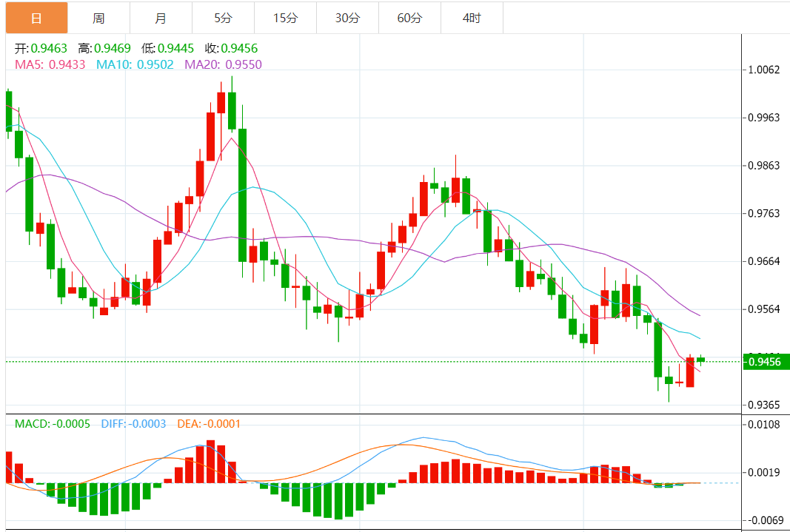Click the MACD: -0.0005 indicator label
This screenshot has height=532, width=790.
coord(53,424)
